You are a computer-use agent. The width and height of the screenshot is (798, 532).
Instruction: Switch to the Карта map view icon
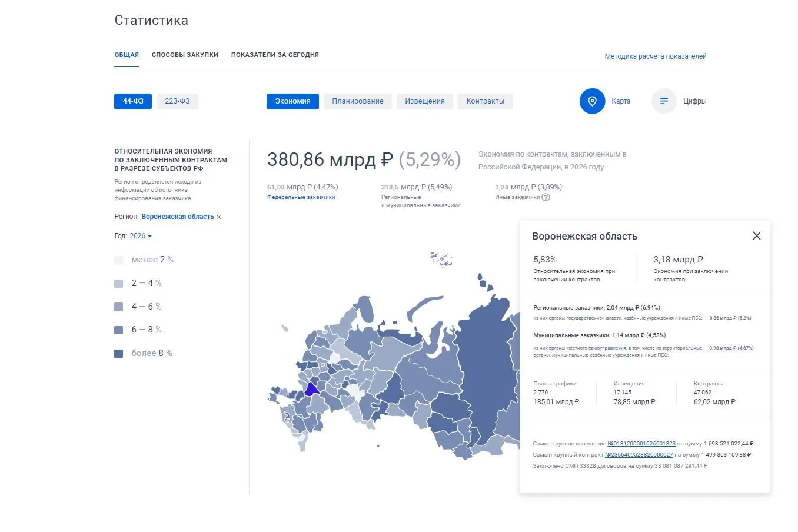[592, 101]
